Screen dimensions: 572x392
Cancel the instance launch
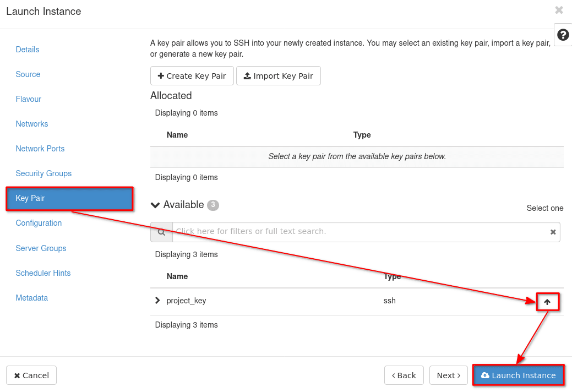click(31, 375)
